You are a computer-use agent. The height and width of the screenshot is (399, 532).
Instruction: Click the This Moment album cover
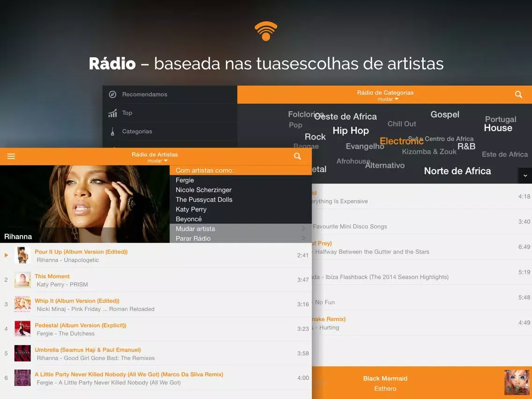pyautogui.click(x=22, y=280)
